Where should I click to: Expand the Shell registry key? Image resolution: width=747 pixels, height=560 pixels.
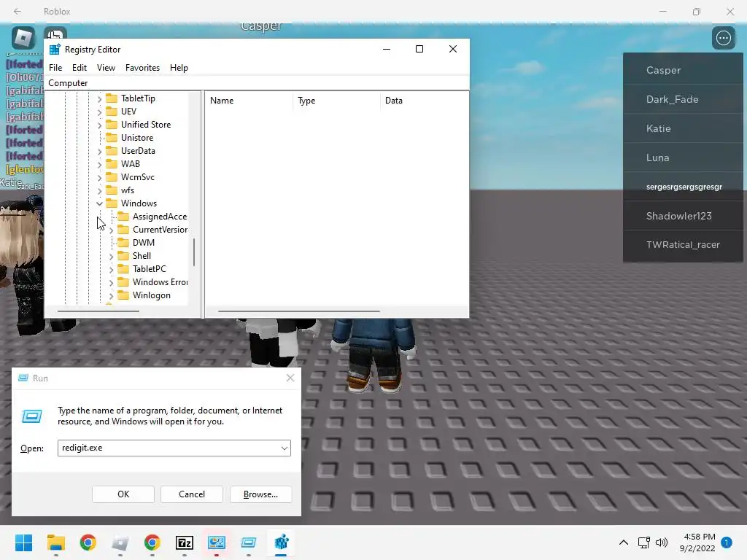pyautogui.click(x=111, y=256)
